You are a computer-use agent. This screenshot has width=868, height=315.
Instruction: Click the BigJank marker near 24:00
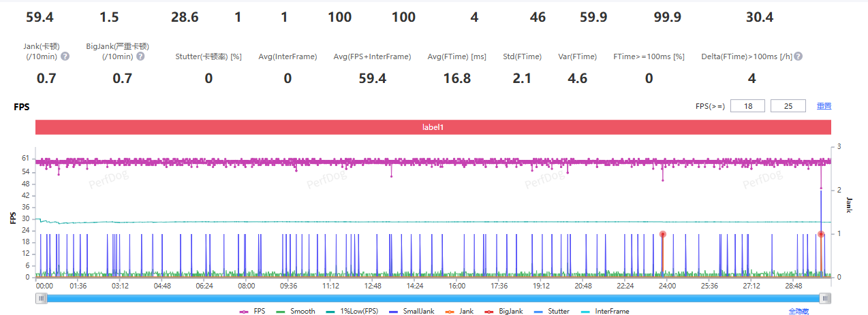662,234
